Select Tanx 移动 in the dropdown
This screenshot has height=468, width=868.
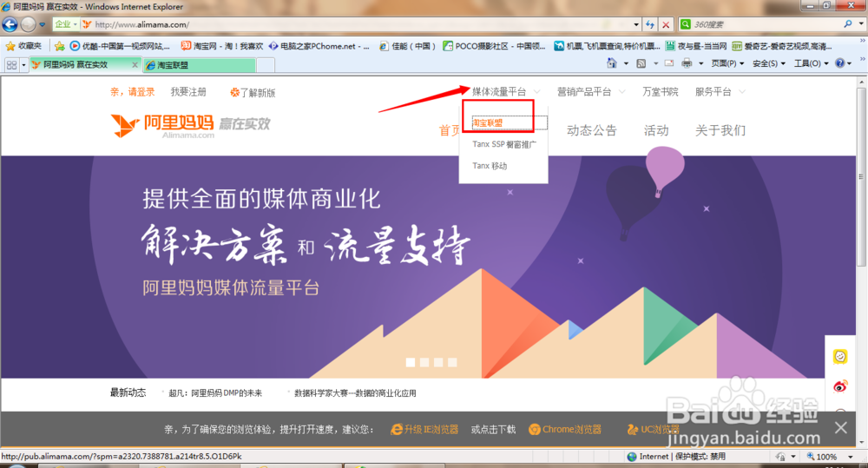point(490,166)
